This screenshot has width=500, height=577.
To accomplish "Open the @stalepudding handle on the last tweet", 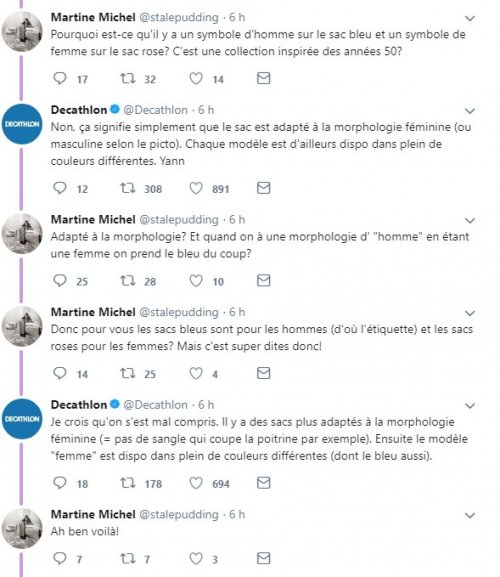I will [x=179, y=514].
